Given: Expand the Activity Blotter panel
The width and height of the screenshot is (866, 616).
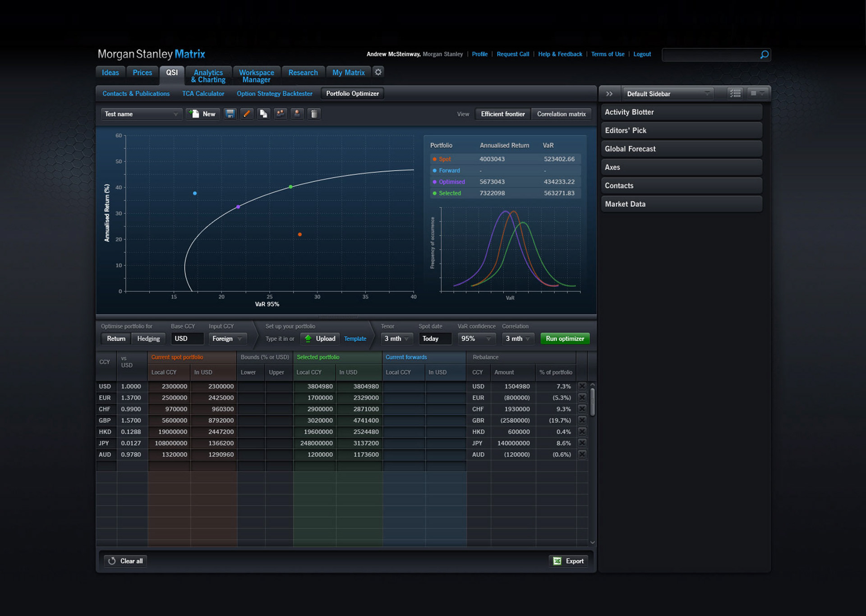Looking at the screenshot, I should tap(681, 112).
